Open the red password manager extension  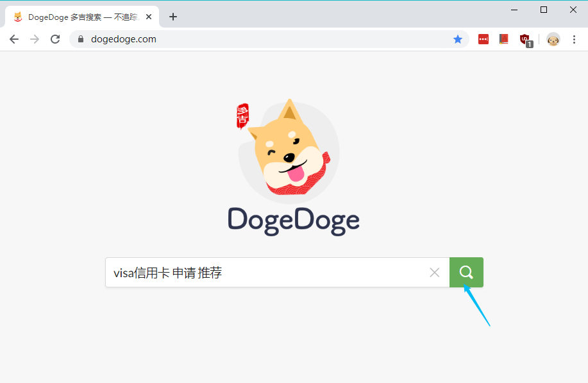click(483, 39)
